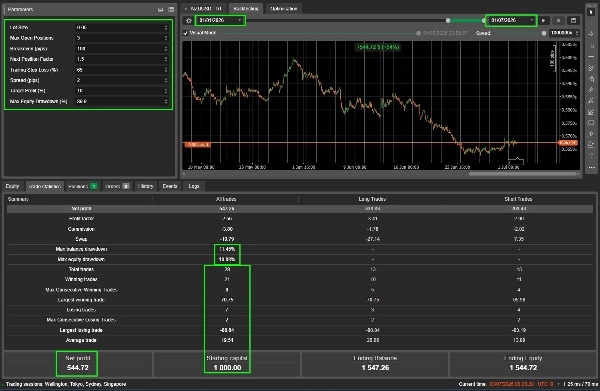Image resolution: width=600 pixels, height=391 pixels.
Task: Click the Trading sessions status bar text
Action: (66, 384)
